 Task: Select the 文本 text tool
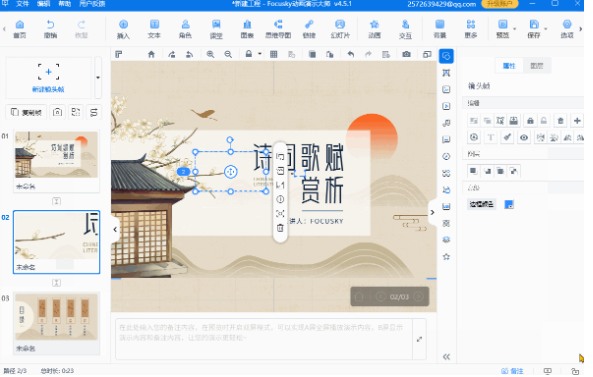coord(154,29)
